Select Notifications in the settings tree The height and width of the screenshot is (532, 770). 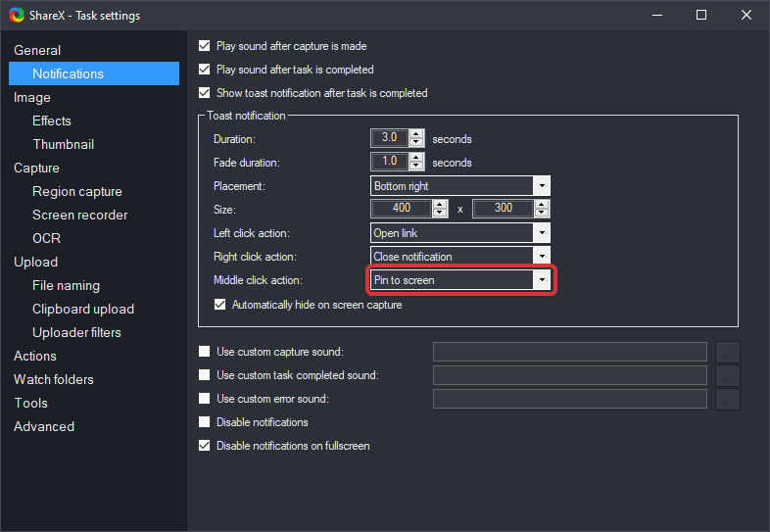click(94, 73)
